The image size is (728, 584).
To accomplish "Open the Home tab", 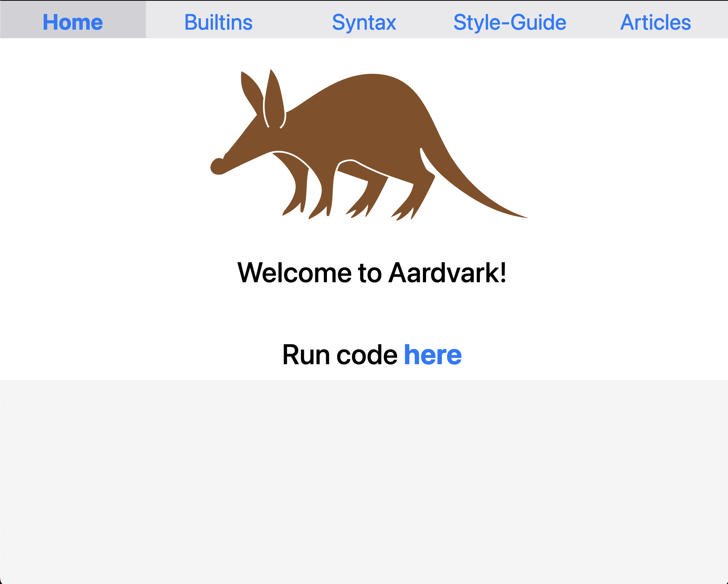I will pyautogui.click(x=73, y=22).
